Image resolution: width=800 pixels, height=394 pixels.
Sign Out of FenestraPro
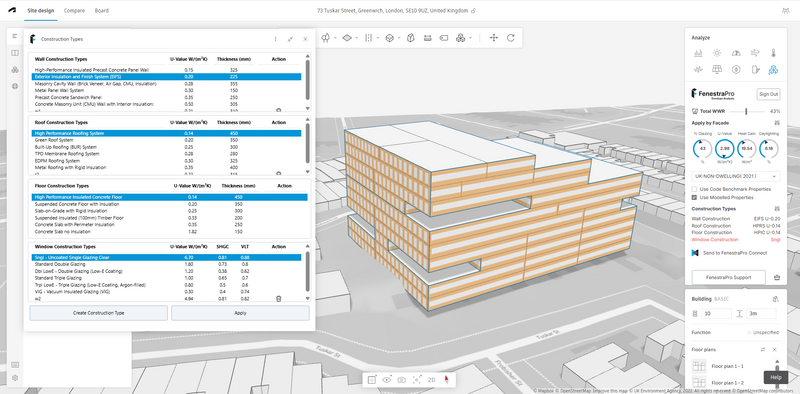click(x=768, y=94)
